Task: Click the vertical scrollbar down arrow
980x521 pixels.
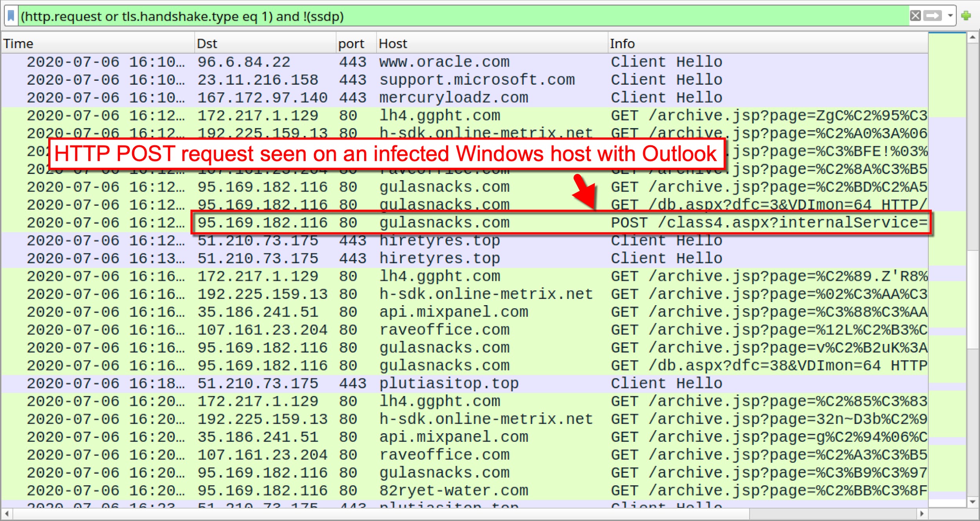Action: 973,502
